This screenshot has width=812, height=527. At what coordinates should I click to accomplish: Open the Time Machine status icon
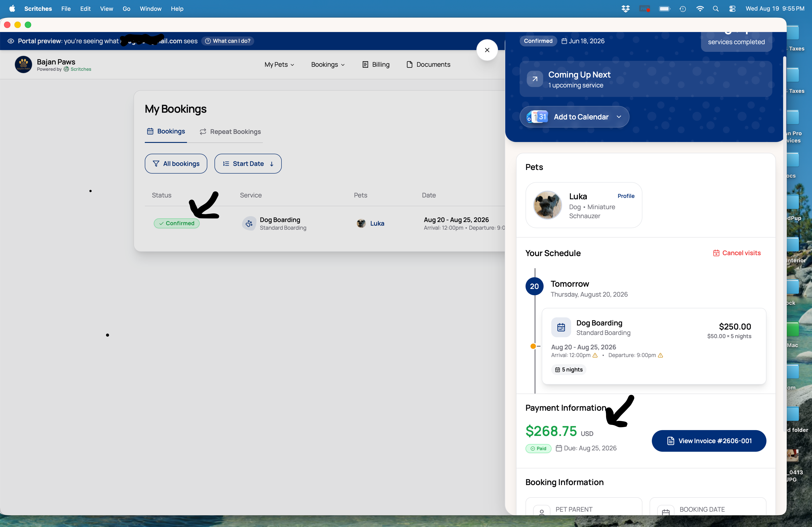point(682,9)
